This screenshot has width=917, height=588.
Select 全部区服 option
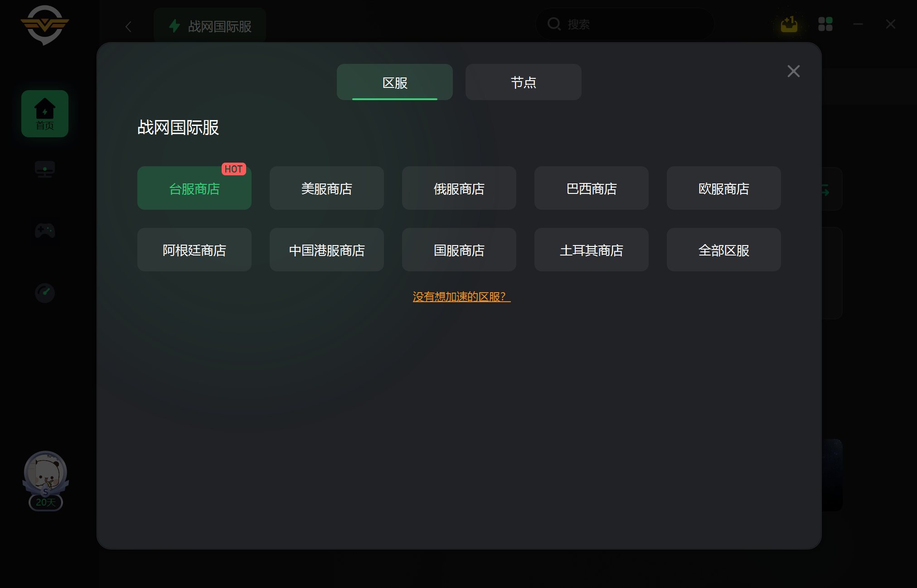(724, 250)
